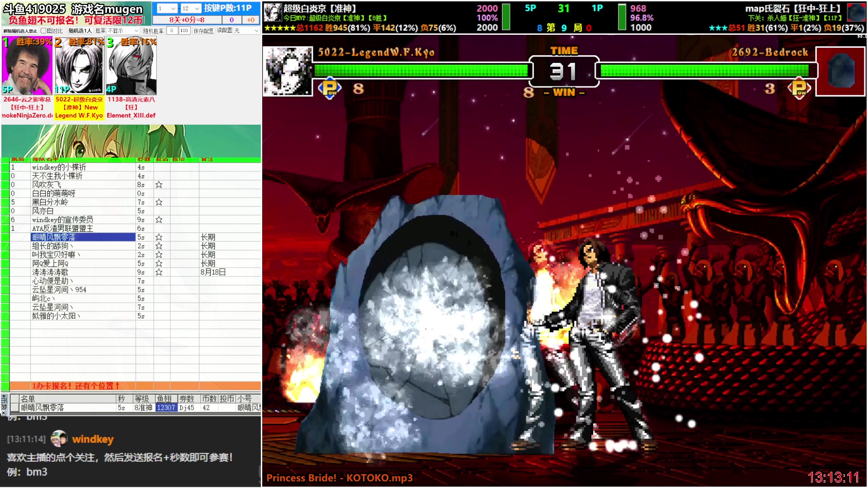Click the map氏裂石 scoreboard avatar

[x=856, y=13]
